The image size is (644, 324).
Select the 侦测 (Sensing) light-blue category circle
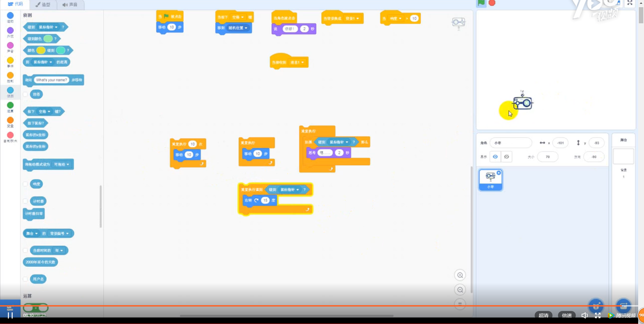point(10,90)
